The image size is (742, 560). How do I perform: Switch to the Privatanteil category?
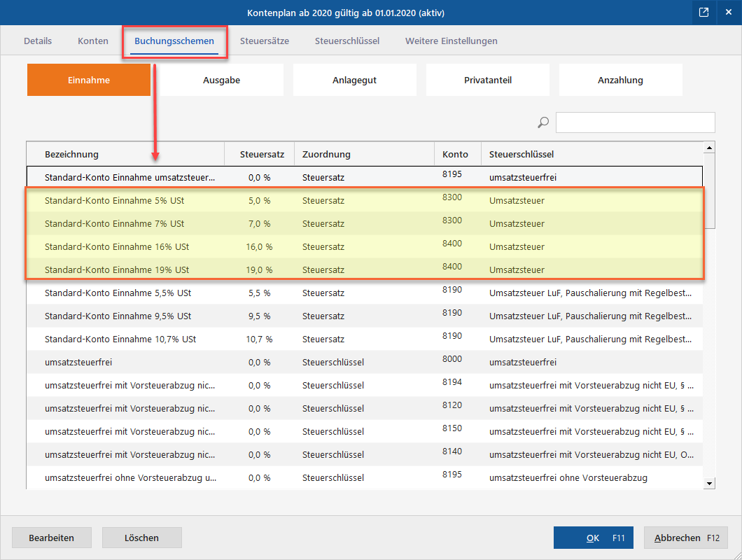(488, 80)
